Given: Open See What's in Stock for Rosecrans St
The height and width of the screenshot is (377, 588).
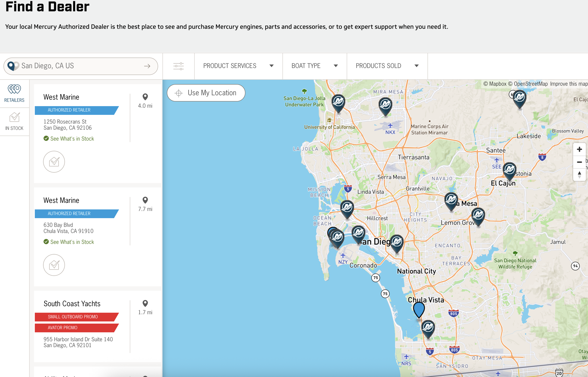Looking at the screenshot, I should tap(72, 139).
